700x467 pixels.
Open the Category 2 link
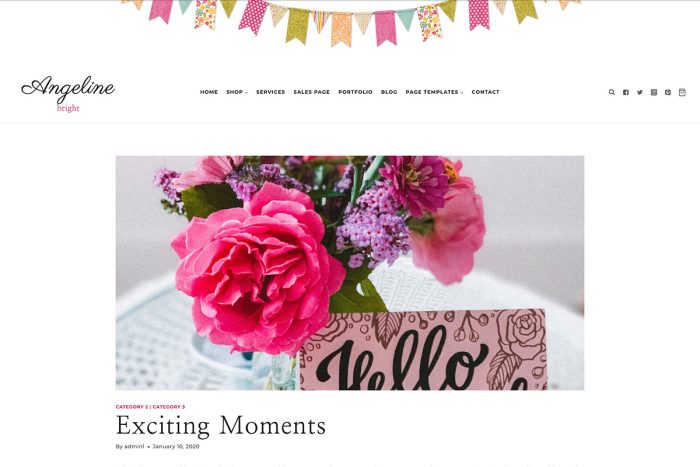tap(132, 407)
